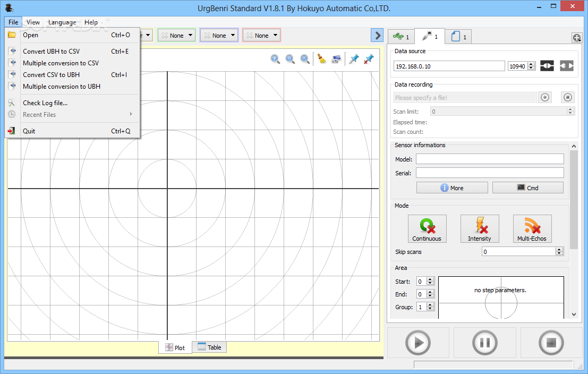Click the zoom in magnifier icon
This screenshot has width=588, height=374.
275,59
